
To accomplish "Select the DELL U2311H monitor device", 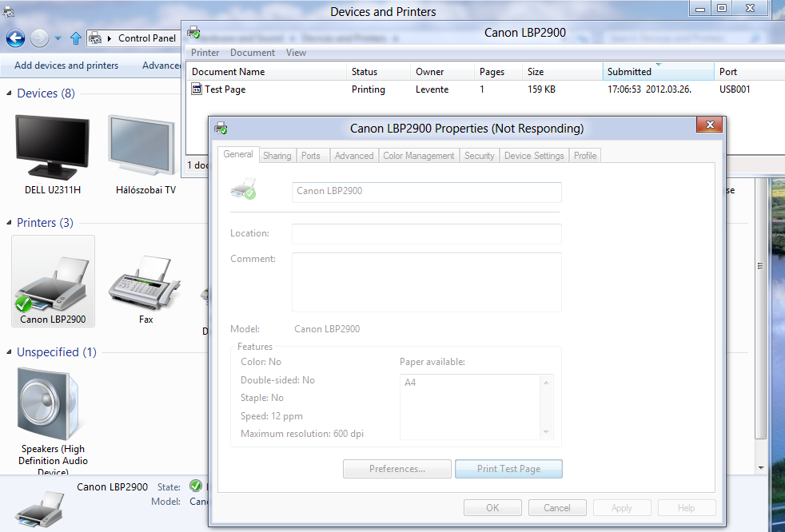I will coord(53,154).
